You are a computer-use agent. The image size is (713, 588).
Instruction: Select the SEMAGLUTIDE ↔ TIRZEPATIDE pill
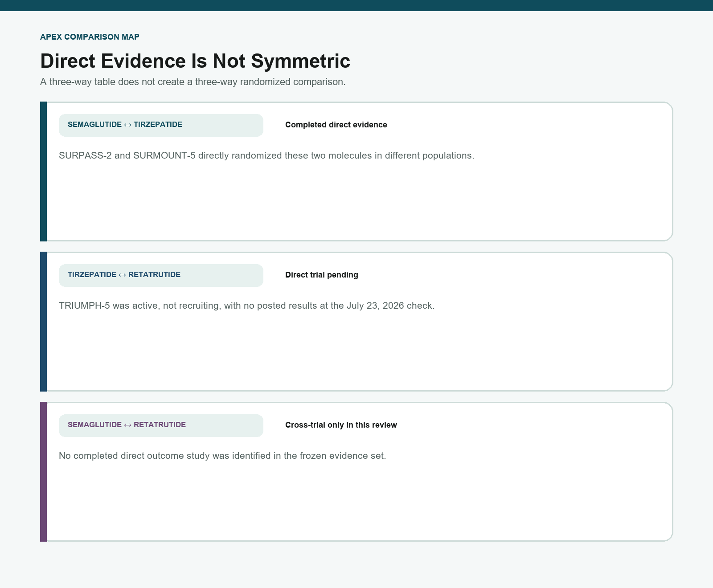(161, 125)
